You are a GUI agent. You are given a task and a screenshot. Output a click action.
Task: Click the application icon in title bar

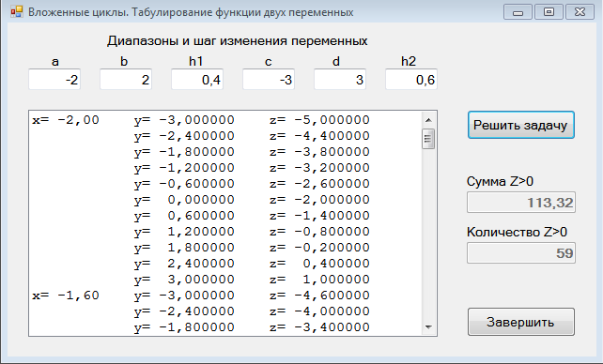pyautogui.click(x=17, y=12)
